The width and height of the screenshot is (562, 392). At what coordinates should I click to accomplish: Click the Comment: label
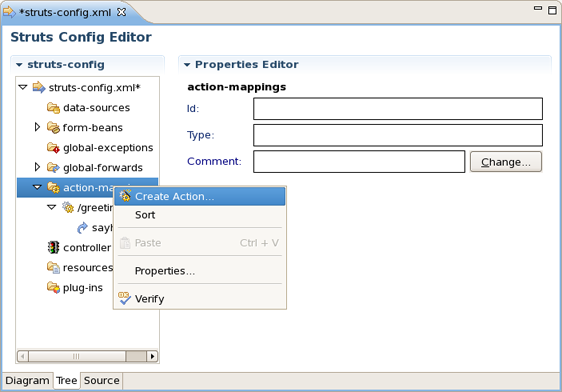click(214, 161)
